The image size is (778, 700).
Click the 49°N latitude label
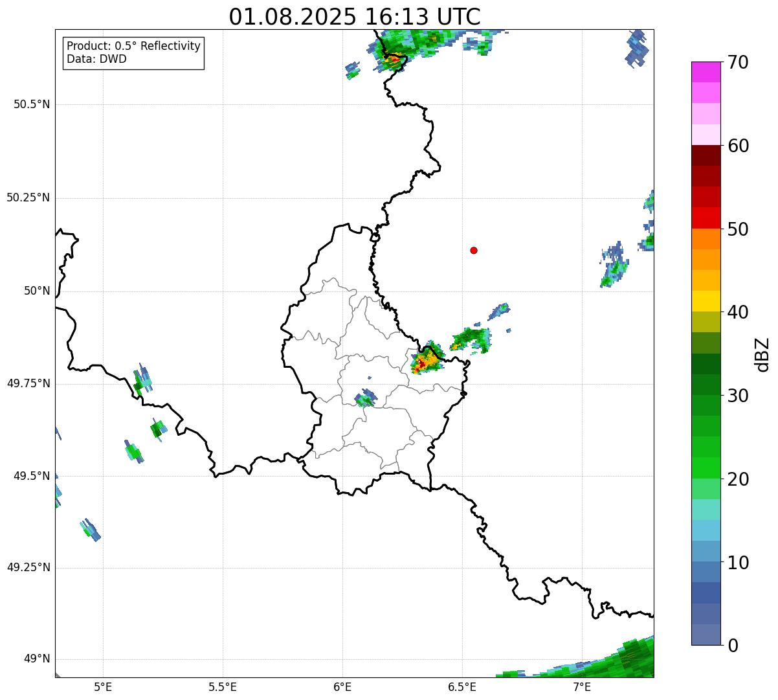point(37,659)
